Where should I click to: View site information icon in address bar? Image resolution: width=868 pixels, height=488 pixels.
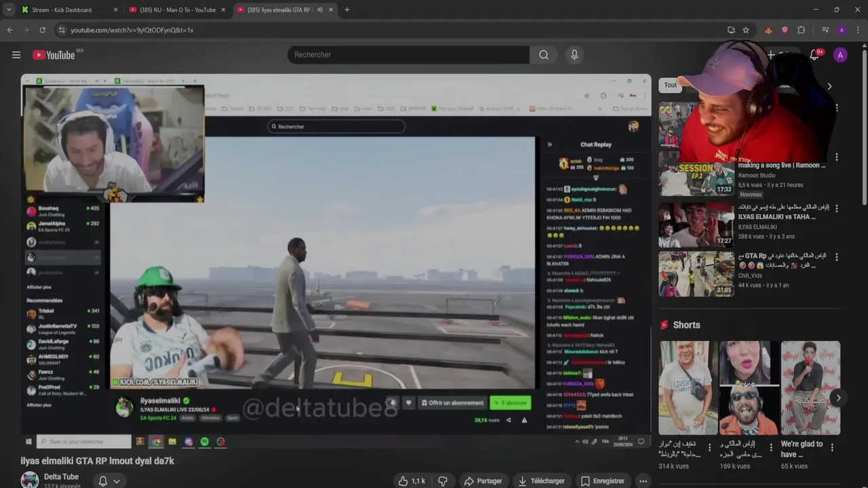(x=62, y=30)
